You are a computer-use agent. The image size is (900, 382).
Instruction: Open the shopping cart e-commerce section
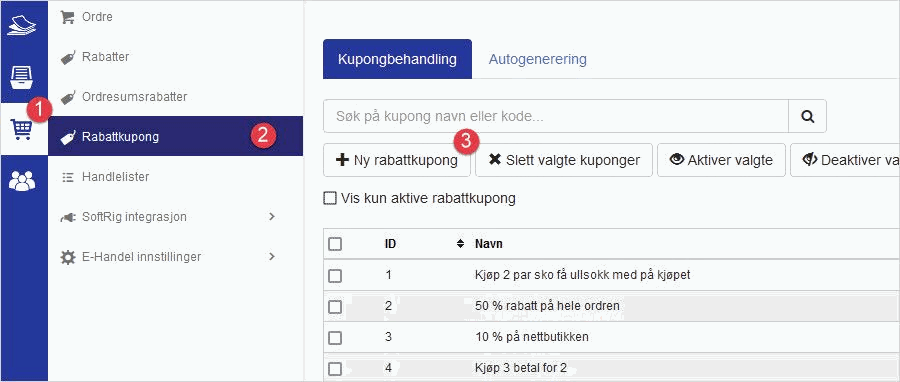tap(22, 130)
